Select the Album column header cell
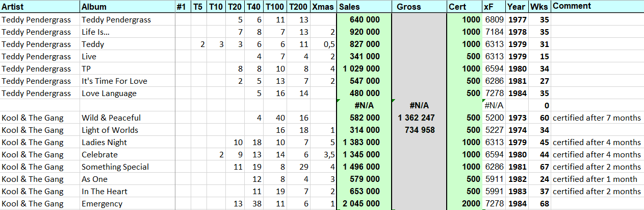Screen dimensions: 644x210 127,7
